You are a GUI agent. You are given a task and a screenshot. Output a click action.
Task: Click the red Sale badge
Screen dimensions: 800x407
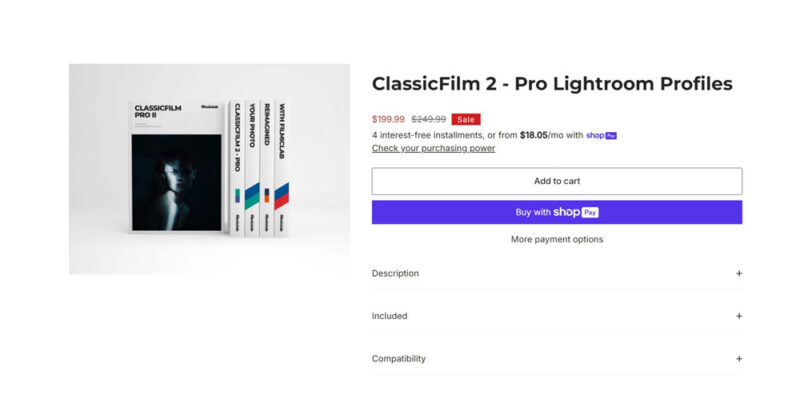click(466, 119)
